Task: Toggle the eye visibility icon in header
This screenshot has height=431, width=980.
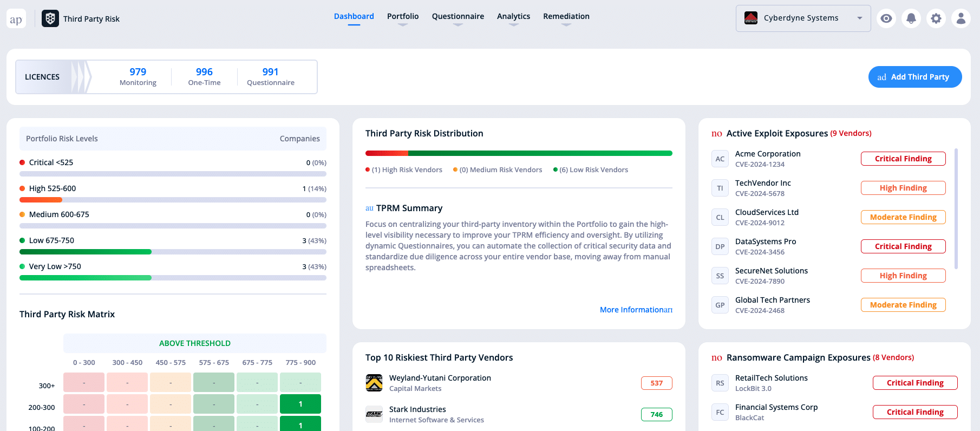Action: (x=886, y=18)
